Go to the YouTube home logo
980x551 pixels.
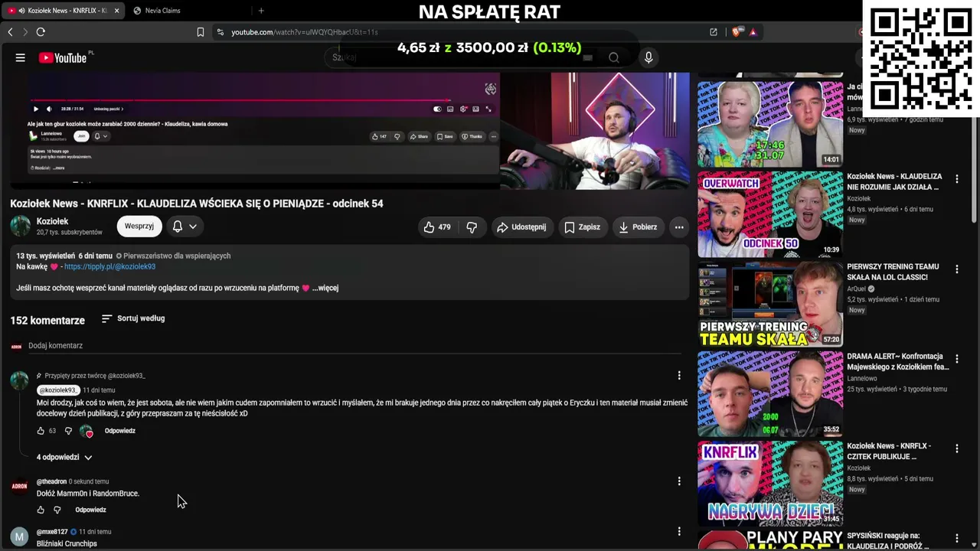(x=63, y=57)
